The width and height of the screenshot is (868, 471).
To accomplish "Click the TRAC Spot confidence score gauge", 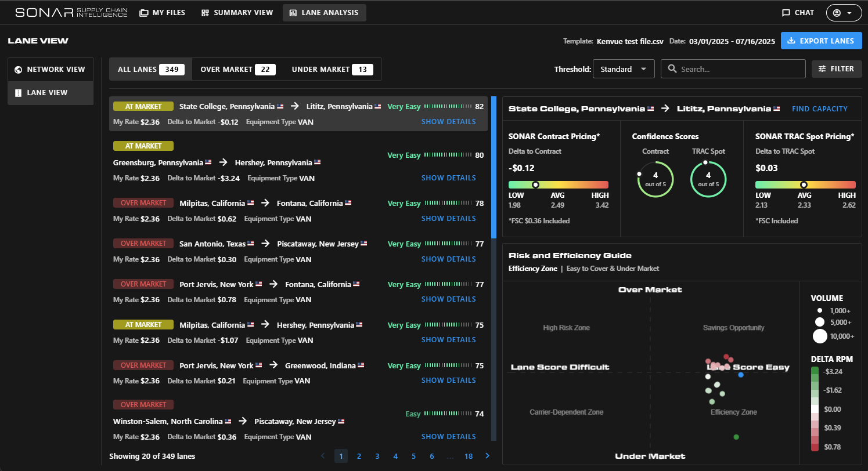I will (x=708, y=179).
